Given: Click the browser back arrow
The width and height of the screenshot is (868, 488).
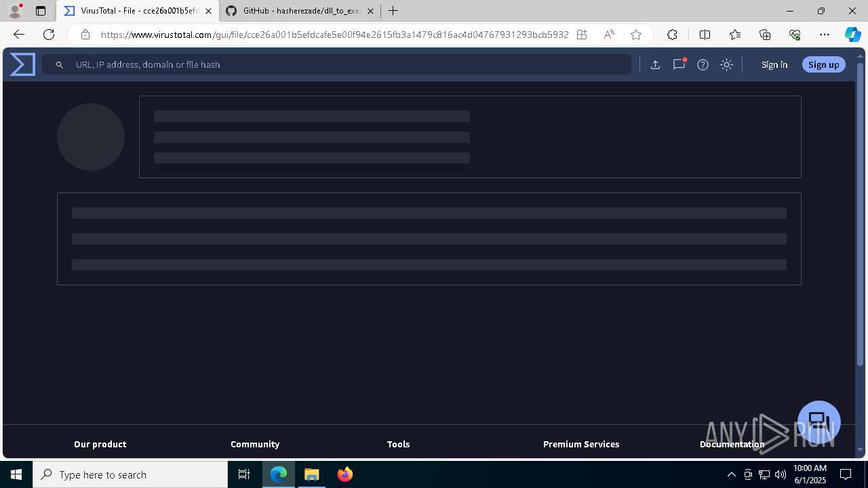Looking at the screenshot, I should point(19,35).
